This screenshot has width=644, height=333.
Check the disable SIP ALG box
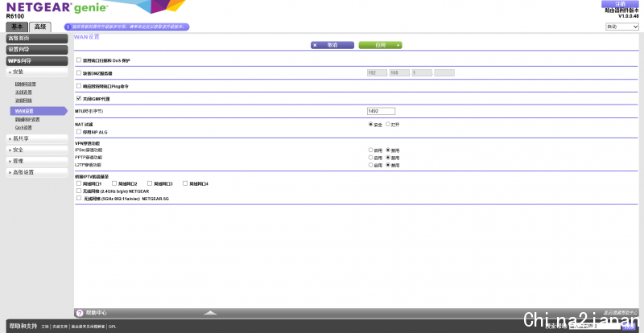79,131
